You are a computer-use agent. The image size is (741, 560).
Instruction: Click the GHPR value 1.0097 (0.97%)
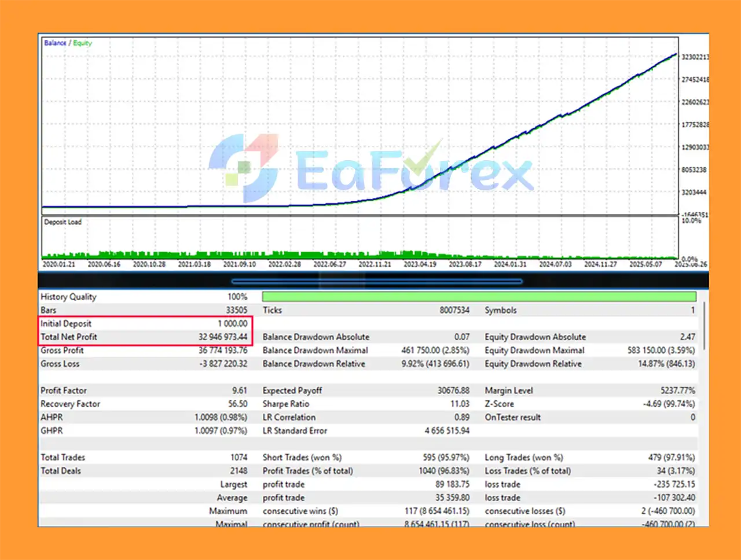click(x=221, y=430)
